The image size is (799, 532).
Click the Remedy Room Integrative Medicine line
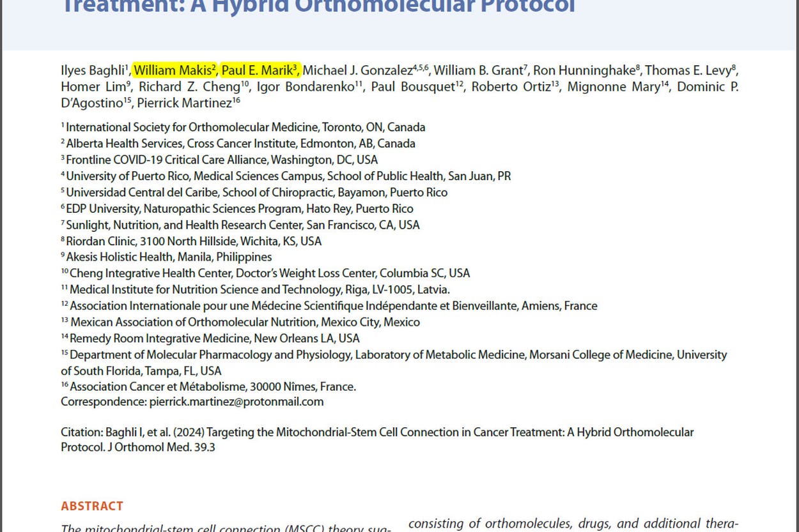coord(210,338)
